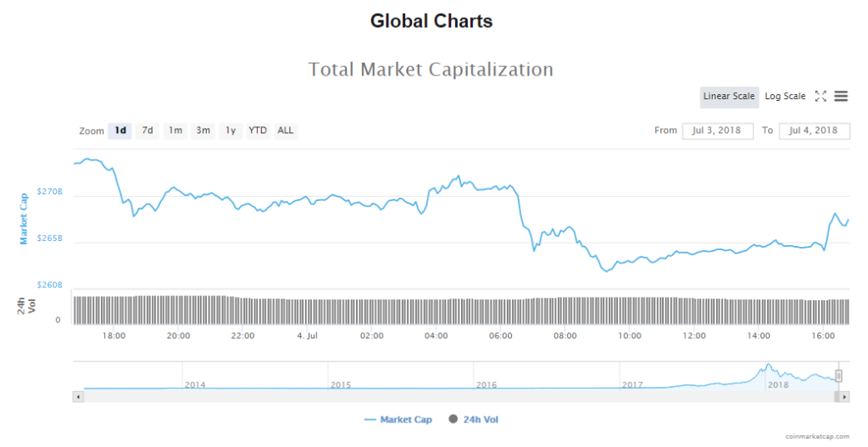This screenshot has width=868, height=447.
Task: Edit the From date field
Action: point(717,131)
